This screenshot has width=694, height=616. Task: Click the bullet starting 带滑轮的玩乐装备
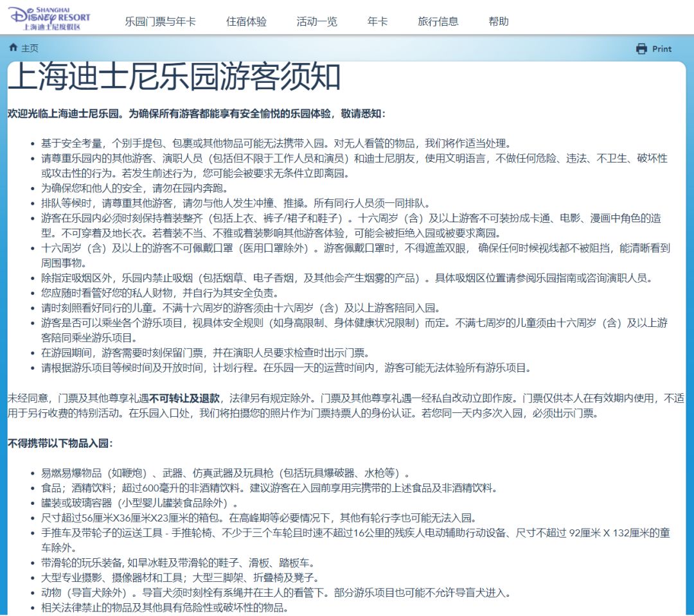tap(178, 563)
